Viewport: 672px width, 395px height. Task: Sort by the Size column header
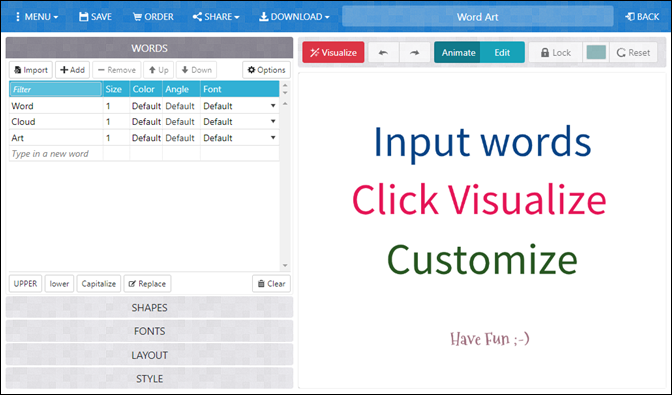(x=116, y=89)
